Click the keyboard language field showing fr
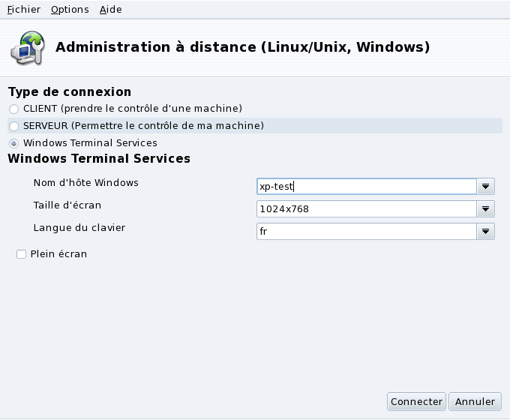510x420 pixels. [367, 232]
